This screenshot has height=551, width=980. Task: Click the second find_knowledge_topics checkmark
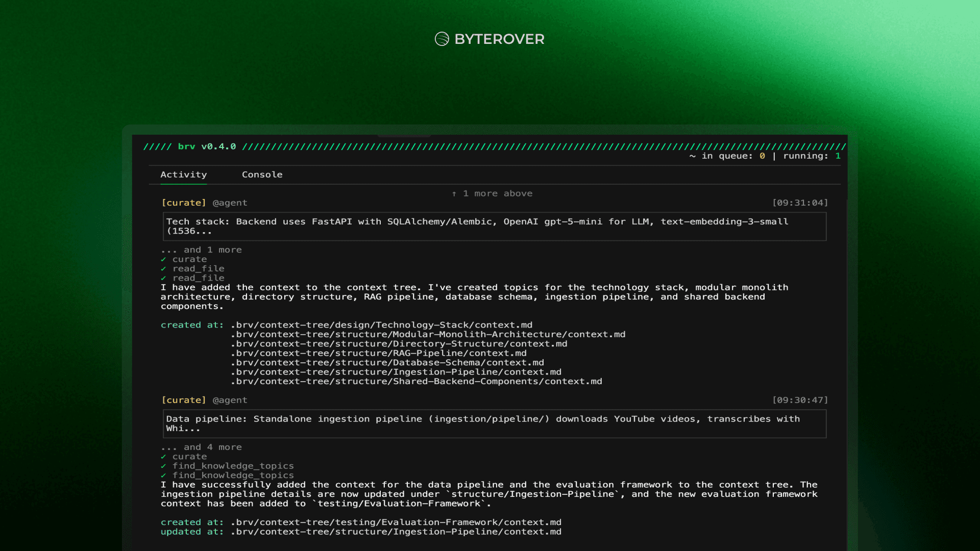click(163, 475)
